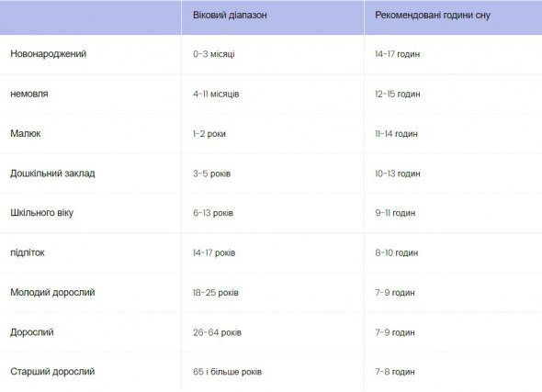Click the '14-17 годин' sleep cell
Viewport: 542px width, 392px height.
click(x=398, y=54)
